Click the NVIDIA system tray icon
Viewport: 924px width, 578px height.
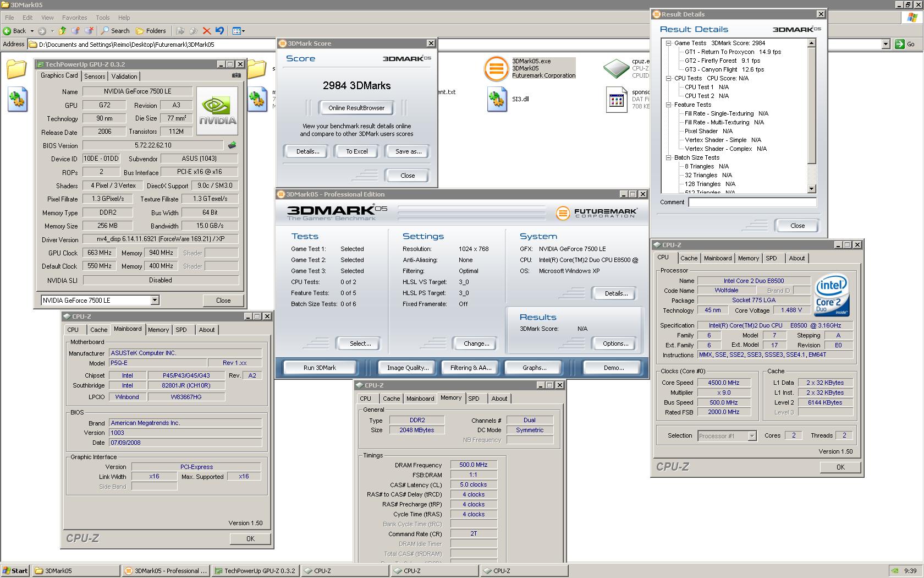[895, 571]
